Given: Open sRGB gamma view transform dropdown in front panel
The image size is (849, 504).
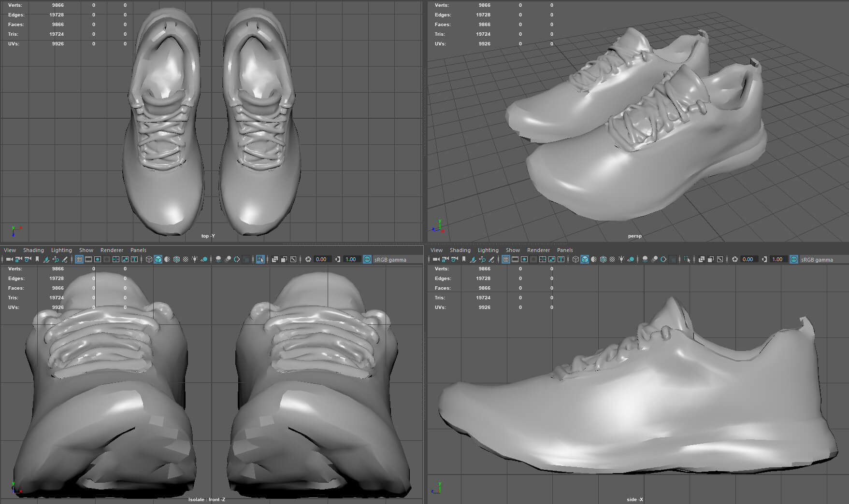Looking at the screenshot, I should point(390,260).
